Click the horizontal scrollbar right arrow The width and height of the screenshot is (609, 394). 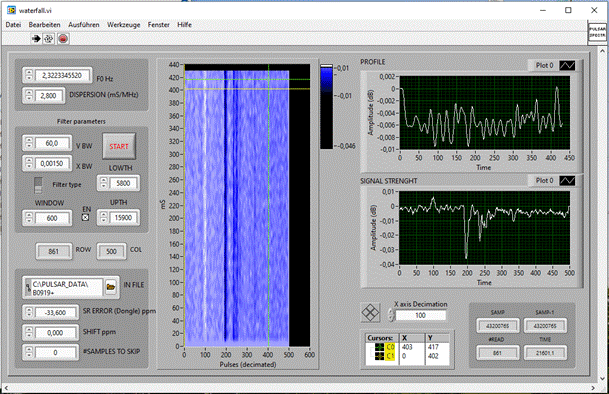(x=593, y=388)
